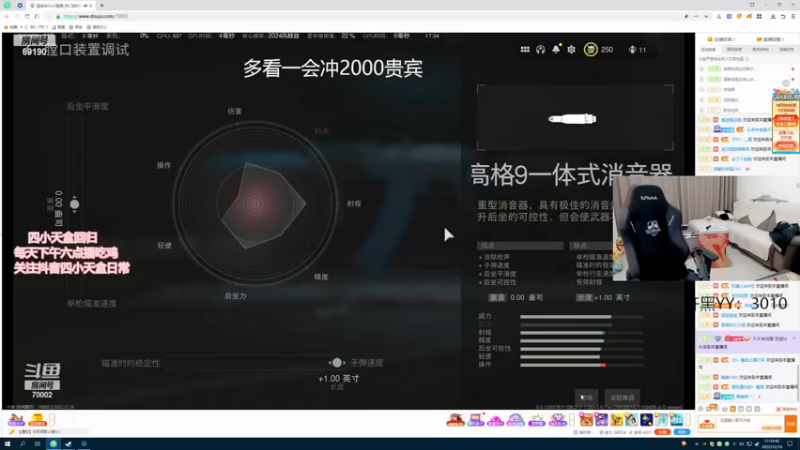
Task: Open Windows notification center
Action: tap(790, 444)
